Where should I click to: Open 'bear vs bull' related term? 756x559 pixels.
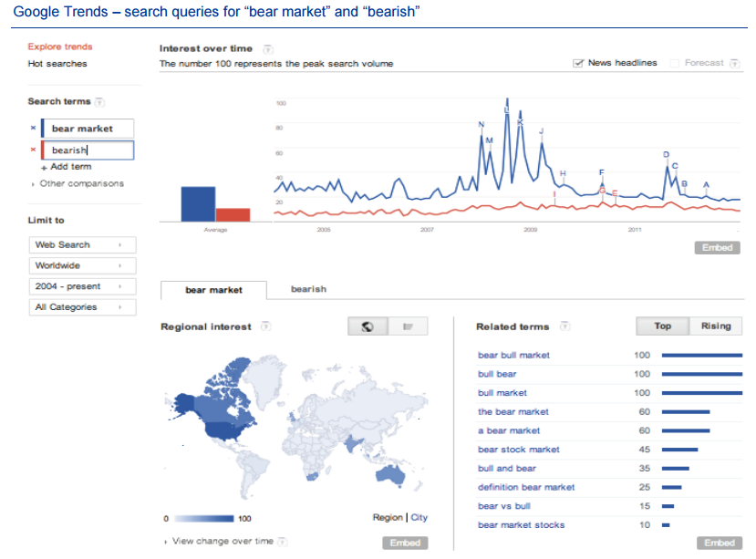(x=503, y=505)
